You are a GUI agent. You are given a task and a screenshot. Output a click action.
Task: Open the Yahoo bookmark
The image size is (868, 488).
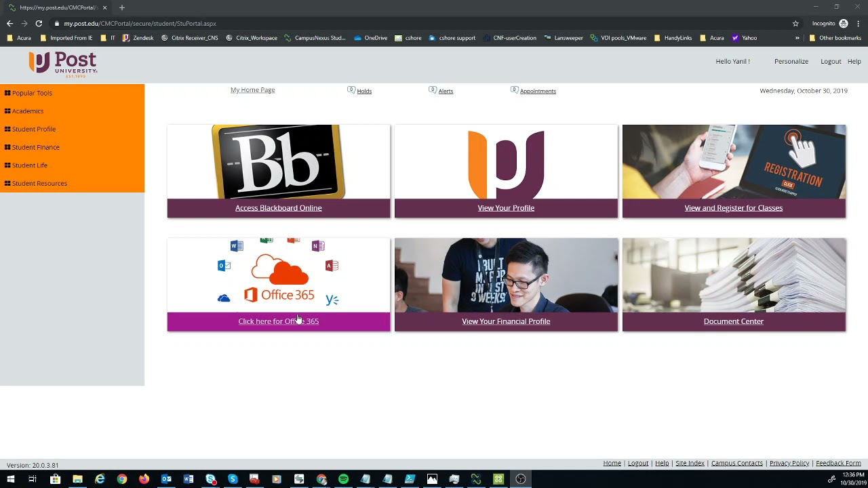click(x=744, y=38)
